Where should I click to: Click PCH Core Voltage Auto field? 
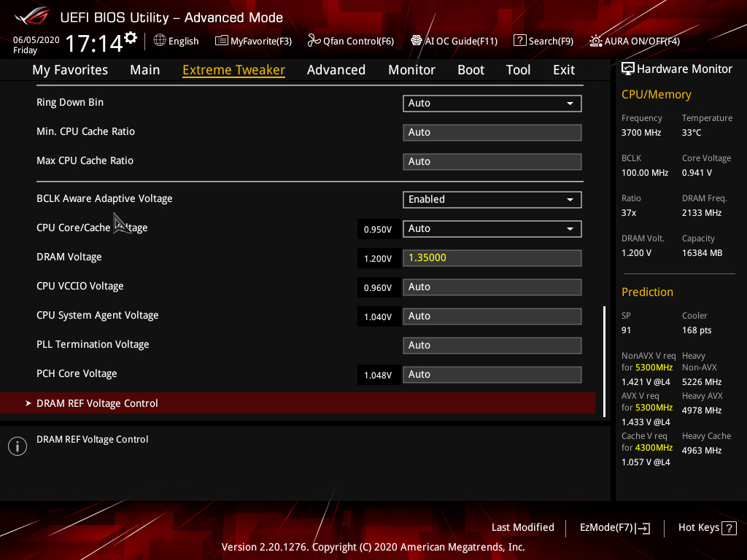click(492, 374)
